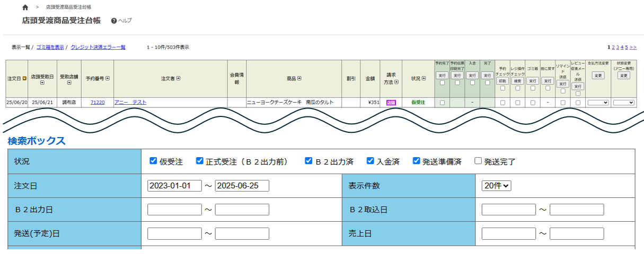Screen dimensions: 644x254
Task: Open the ゴミ箱を表示 link
Action: [x=50, y=47]
